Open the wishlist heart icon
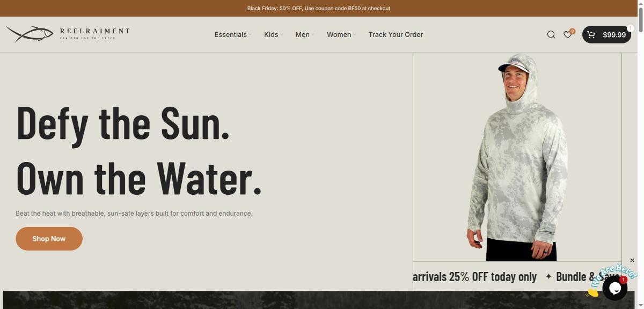 coord(567,35)
